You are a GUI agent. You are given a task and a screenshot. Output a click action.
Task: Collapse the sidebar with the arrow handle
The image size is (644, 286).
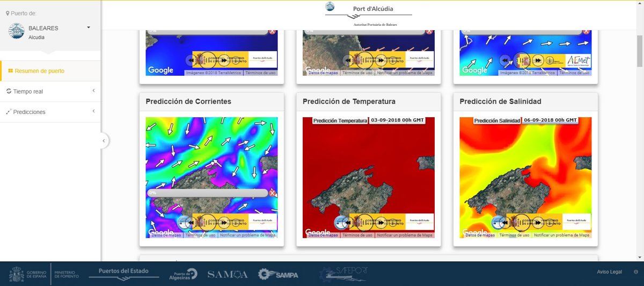[x=104, y=141]
